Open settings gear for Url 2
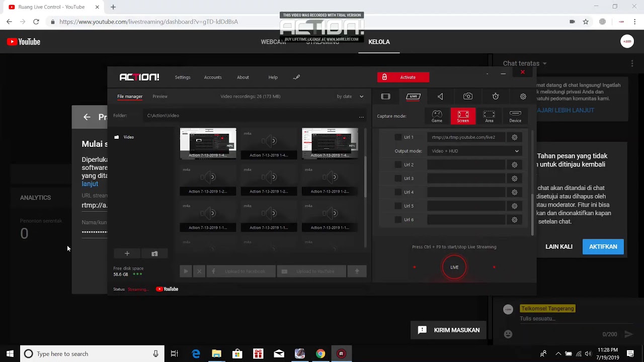This screenshot has height=362, width=644. [514, 164]
